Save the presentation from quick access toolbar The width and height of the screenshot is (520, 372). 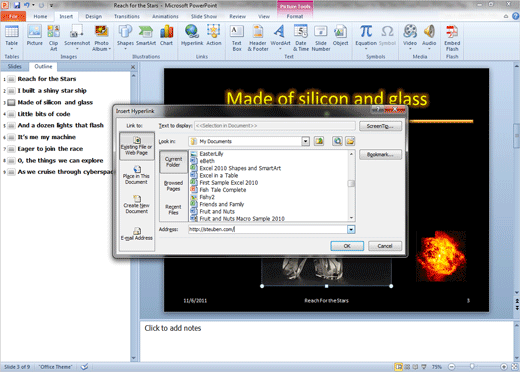[17, 5]
